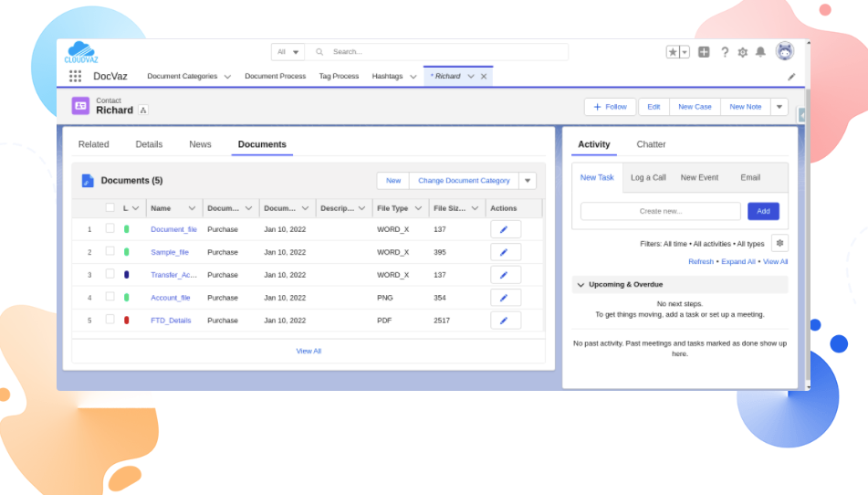
Task: Click New in the Documents list
Action: (x=393, y=181)
